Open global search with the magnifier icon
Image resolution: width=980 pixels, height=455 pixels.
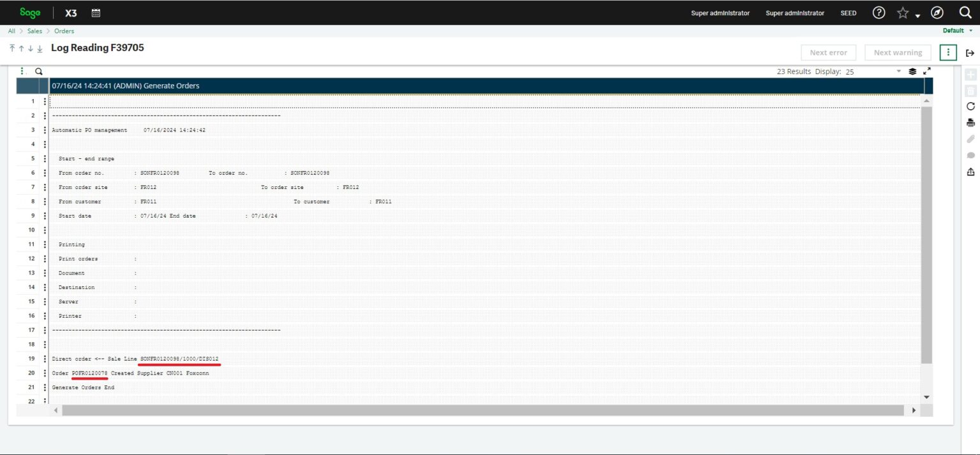pos(965,13)
